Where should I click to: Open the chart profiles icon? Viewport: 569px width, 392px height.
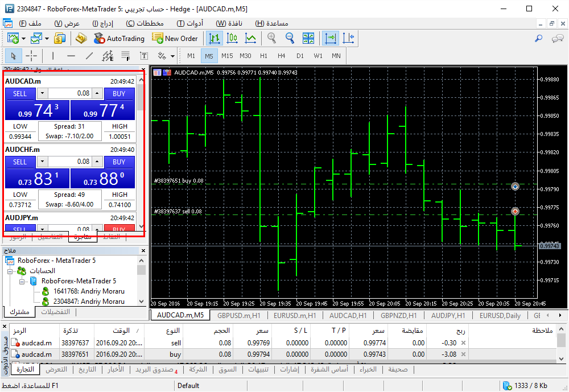pyautogui.click(x=36, y=38)
